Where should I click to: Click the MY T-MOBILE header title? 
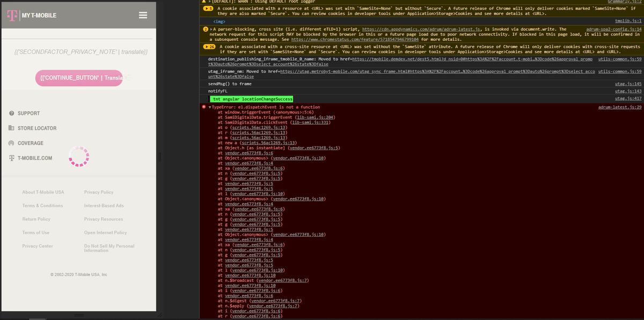coord(39,16)
